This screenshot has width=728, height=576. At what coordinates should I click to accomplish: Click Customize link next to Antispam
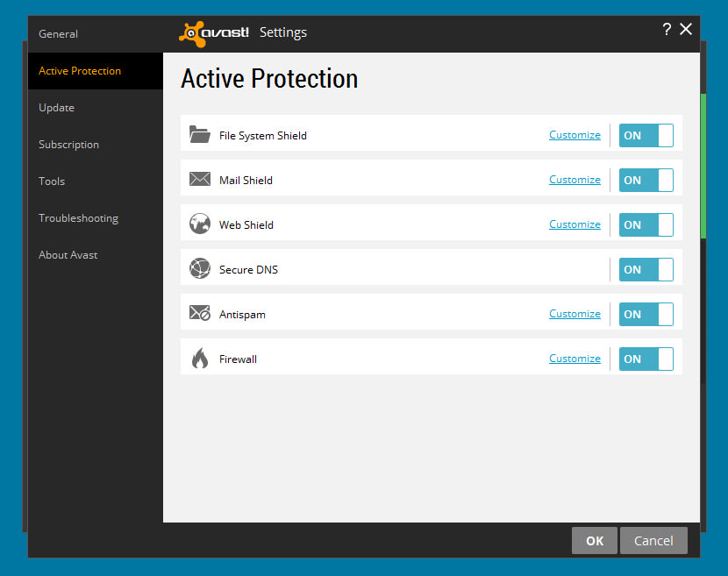click(x=575, y=314)
